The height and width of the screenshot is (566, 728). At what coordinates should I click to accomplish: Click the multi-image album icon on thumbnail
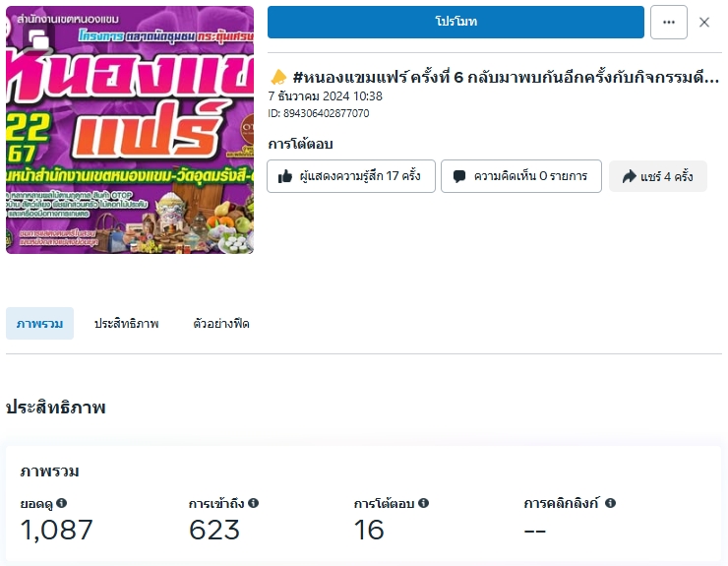(38, 39)
